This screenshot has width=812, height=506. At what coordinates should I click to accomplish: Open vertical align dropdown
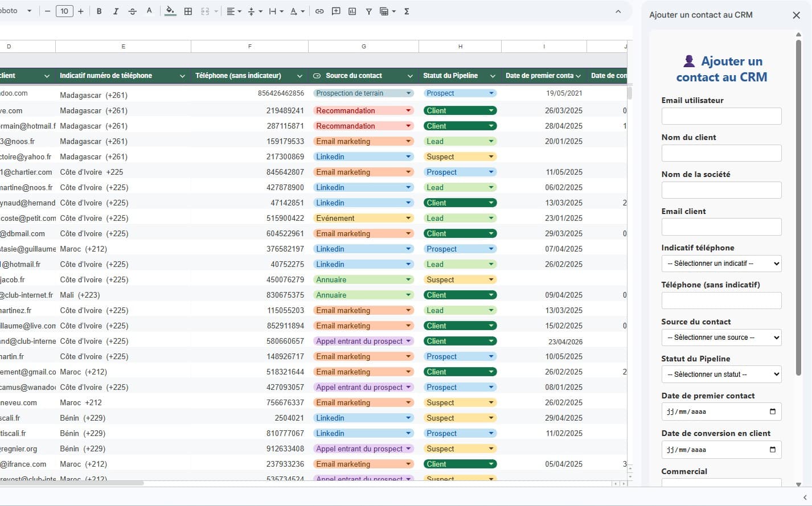click(255, 11)
